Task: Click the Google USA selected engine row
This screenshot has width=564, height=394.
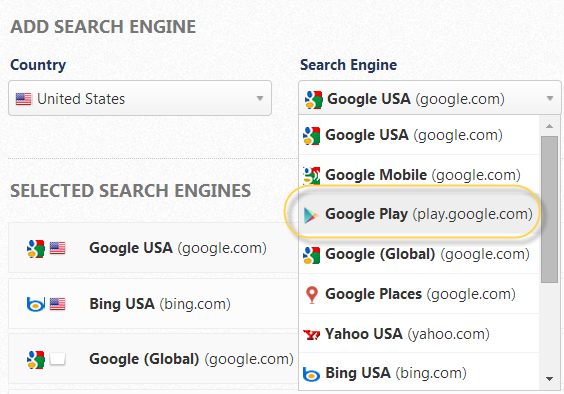Action: click(x=153, y=248)
